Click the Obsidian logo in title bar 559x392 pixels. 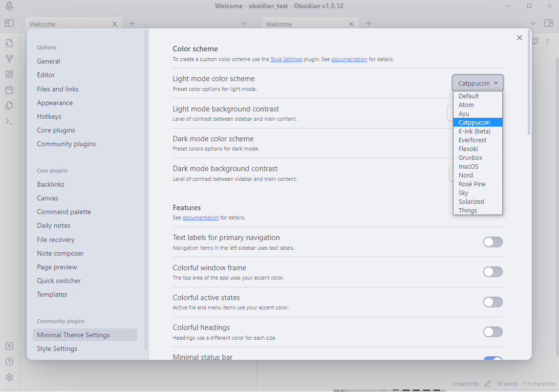click(9, 6)
